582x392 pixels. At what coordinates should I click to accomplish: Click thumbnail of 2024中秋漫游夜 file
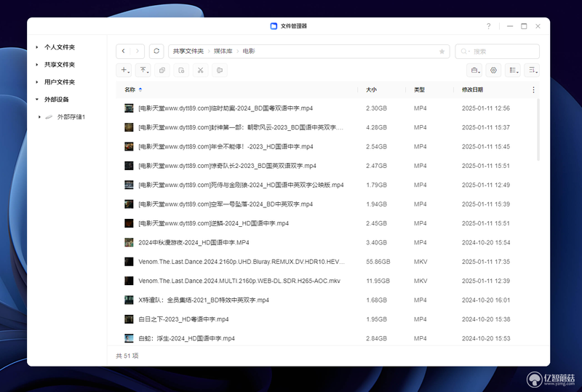[129, 242]
